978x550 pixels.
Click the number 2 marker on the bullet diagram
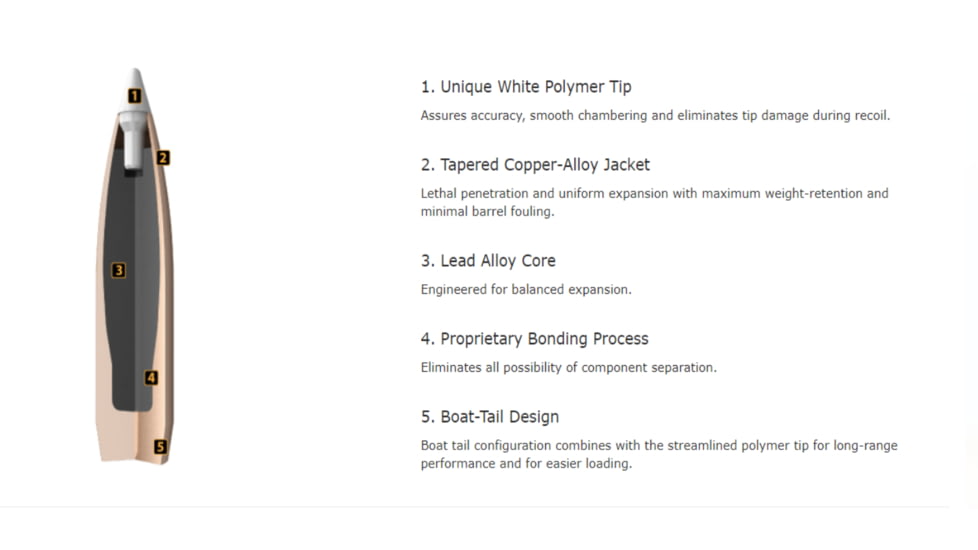(x=163, y=157)
